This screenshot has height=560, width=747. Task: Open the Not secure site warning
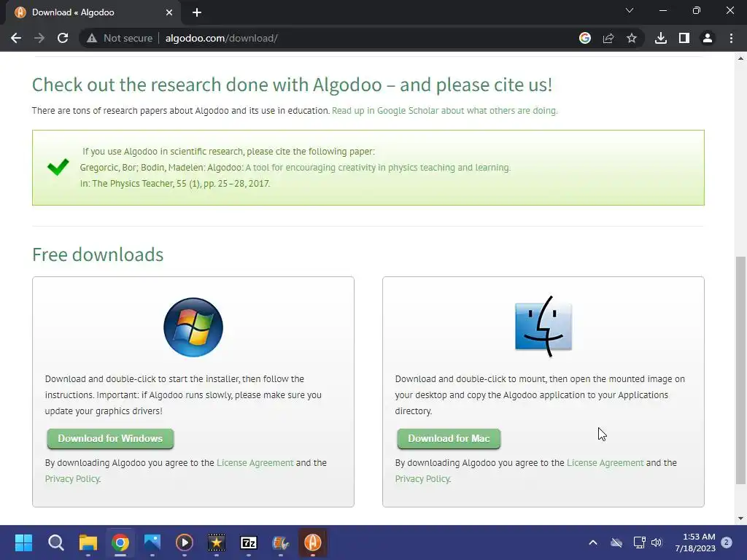[120, 38]
